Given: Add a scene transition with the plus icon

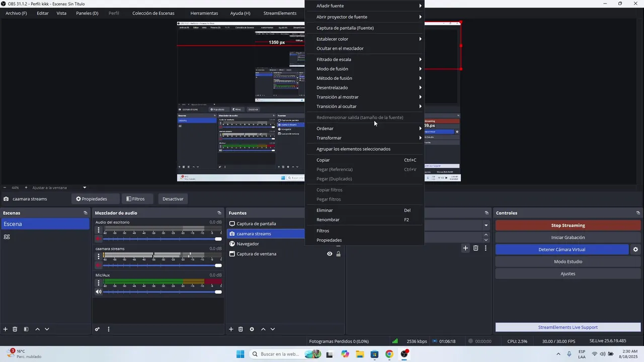Looking at the screenshot, I should 465,248.
